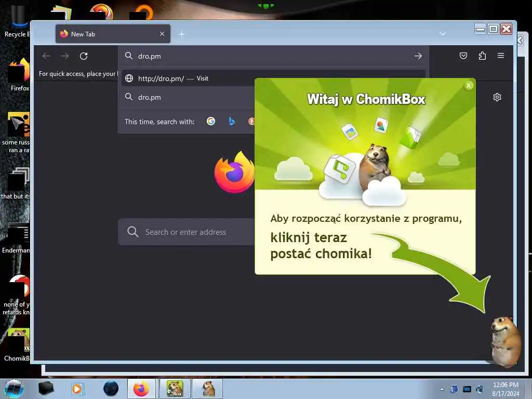Go back with the back arrow
Screen dimensions: 532x399
tap(46, 56)
